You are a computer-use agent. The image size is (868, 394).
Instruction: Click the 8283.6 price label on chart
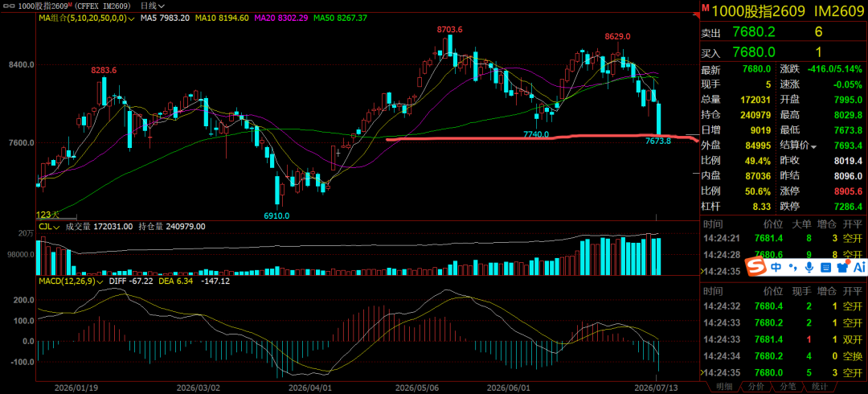pyautogui.click(x=104, y=71)
